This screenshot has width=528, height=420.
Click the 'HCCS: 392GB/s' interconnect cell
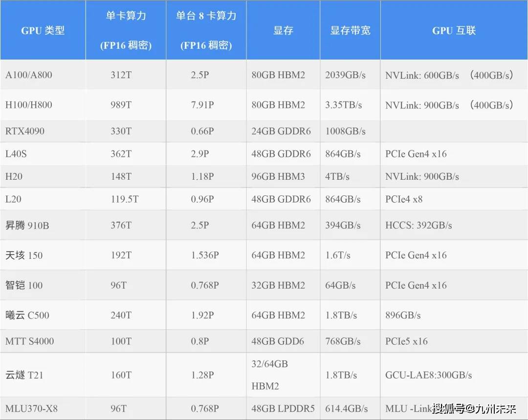pyautogui.click(x=418, y=225)
